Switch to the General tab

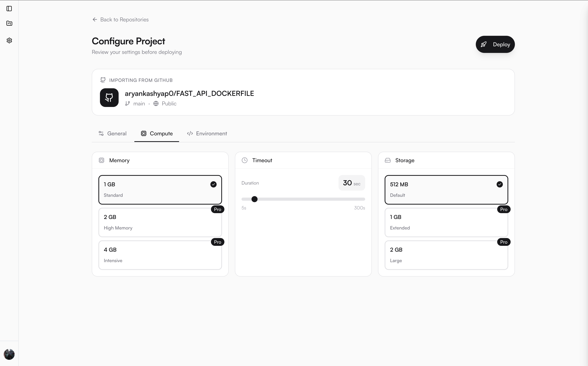click(x=112, y=133)
